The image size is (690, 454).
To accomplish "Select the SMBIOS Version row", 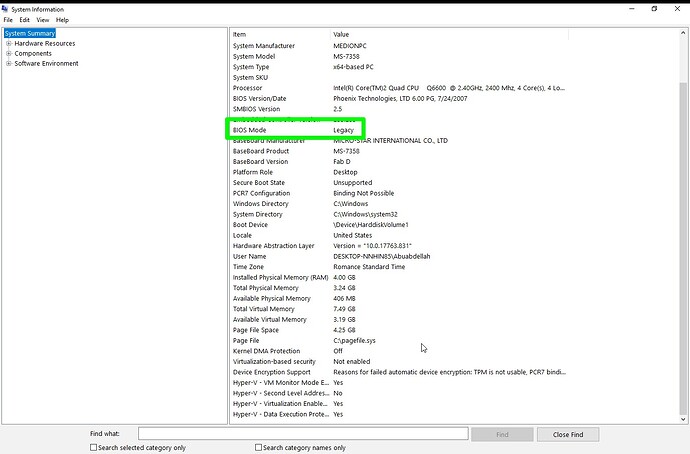I will point(400,109).
